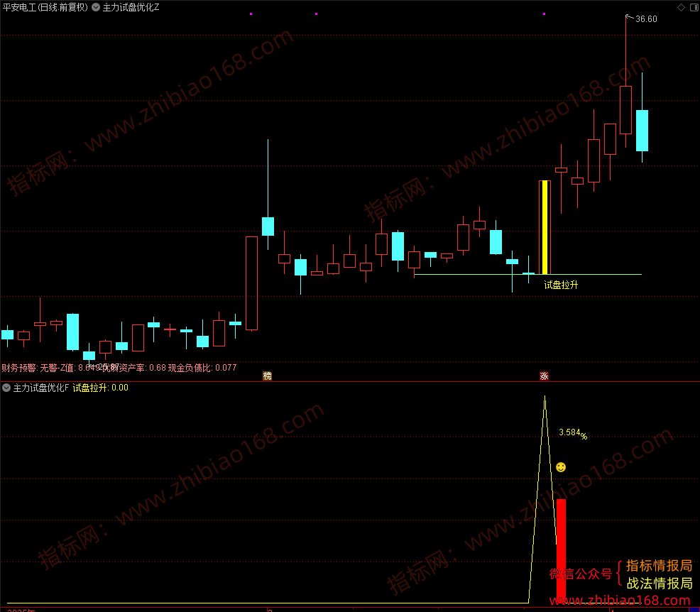Screen dimensions: 700x612
Task: Select the yellow highlighted signal candle
Action: click(x=545, y=227)
